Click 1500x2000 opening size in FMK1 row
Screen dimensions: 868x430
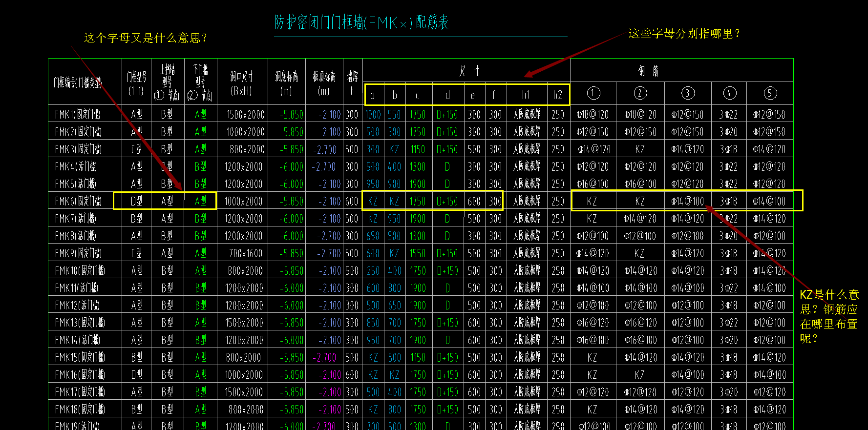(x=246, y=115)
